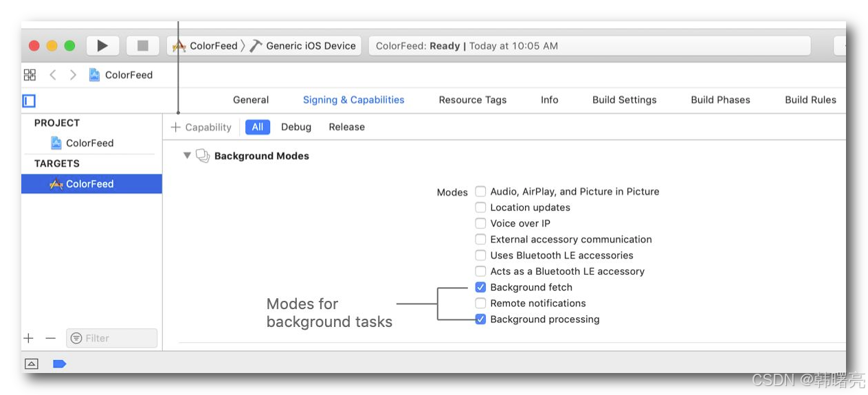Go back with the left arrow

[53, 75]
